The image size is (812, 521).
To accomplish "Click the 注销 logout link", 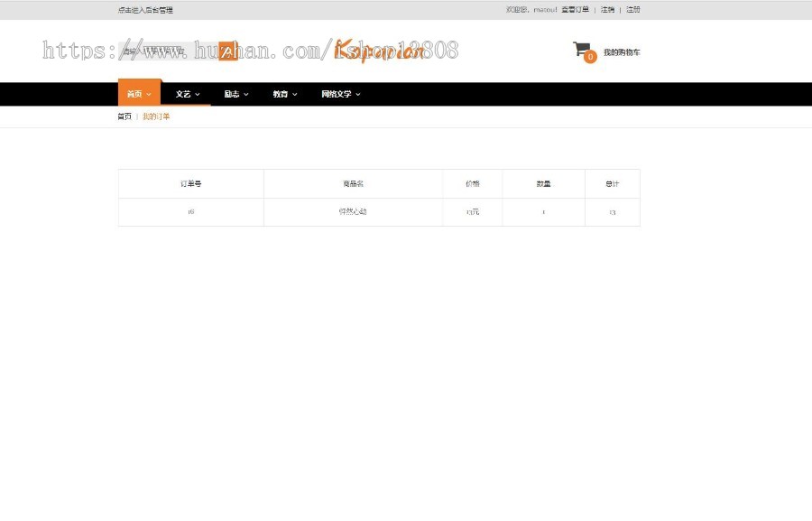I will pos(607,10).
